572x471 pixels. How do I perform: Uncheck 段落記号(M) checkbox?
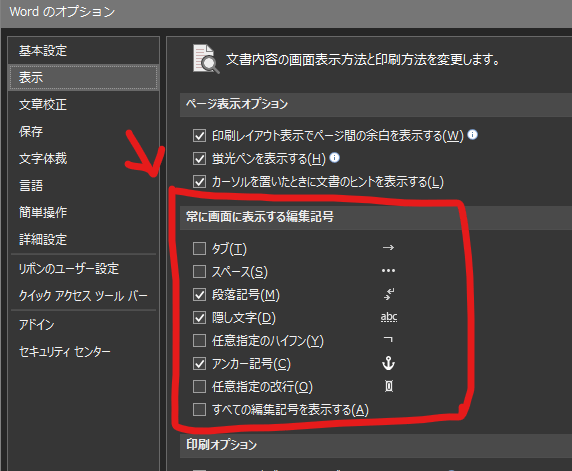tap(199, 294)
